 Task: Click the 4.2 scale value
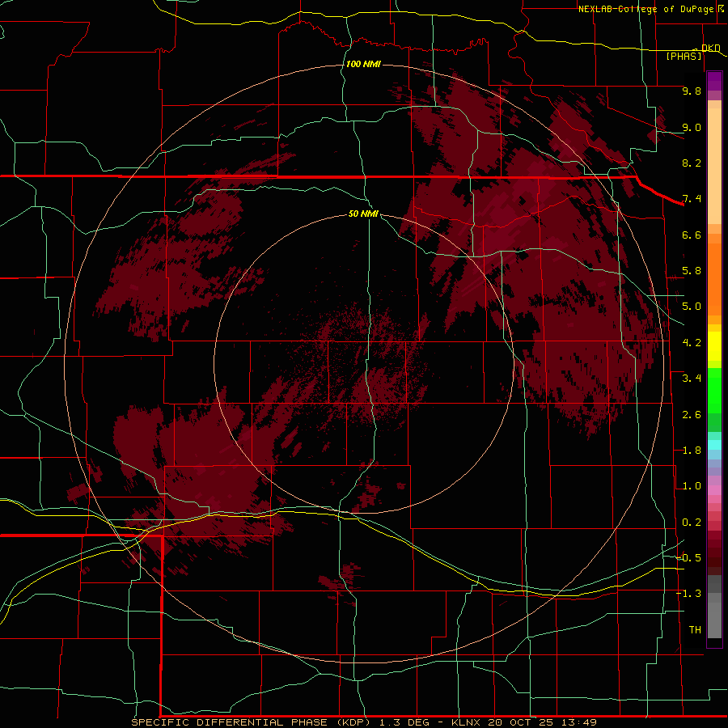coord(692,343)
